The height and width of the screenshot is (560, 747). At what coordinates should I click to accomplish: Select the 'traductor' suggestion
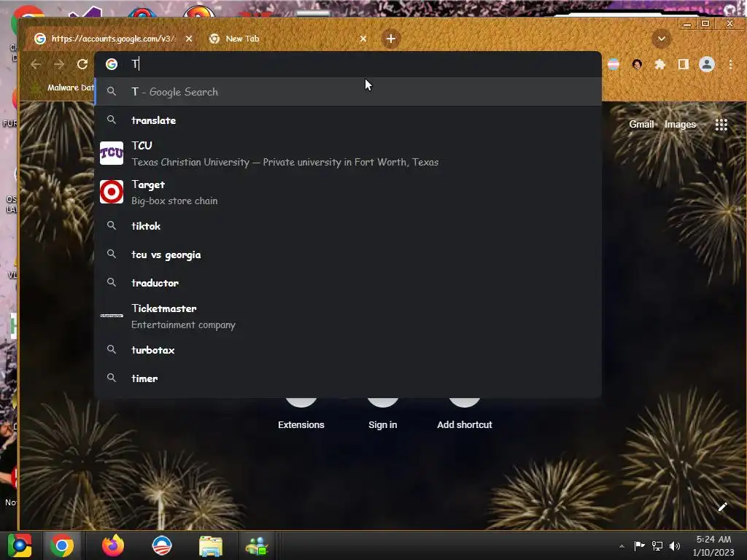pos(348,282)
